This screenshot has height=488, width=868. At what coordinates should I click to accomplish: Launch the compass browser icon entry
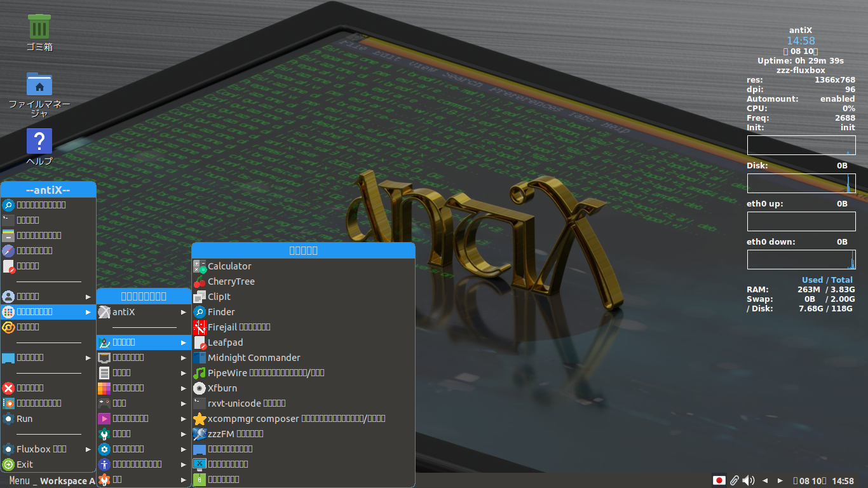click(x=48, y=251)
